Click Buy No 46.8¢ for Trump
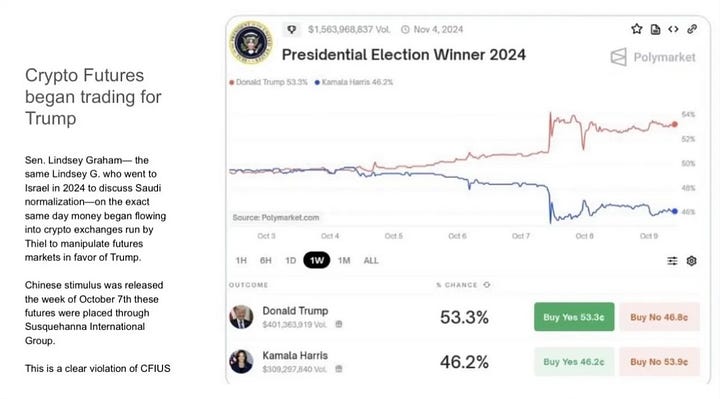 [659, 317]
